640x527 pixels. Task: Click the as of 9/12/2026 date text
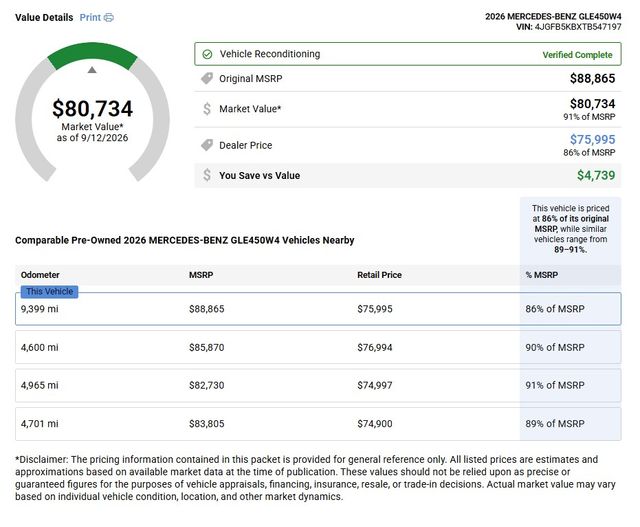pos(92,138)
